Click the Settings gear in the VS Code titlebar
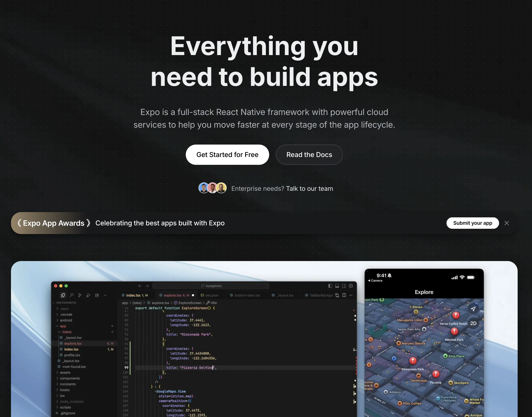532x417 pixels. 351,286
